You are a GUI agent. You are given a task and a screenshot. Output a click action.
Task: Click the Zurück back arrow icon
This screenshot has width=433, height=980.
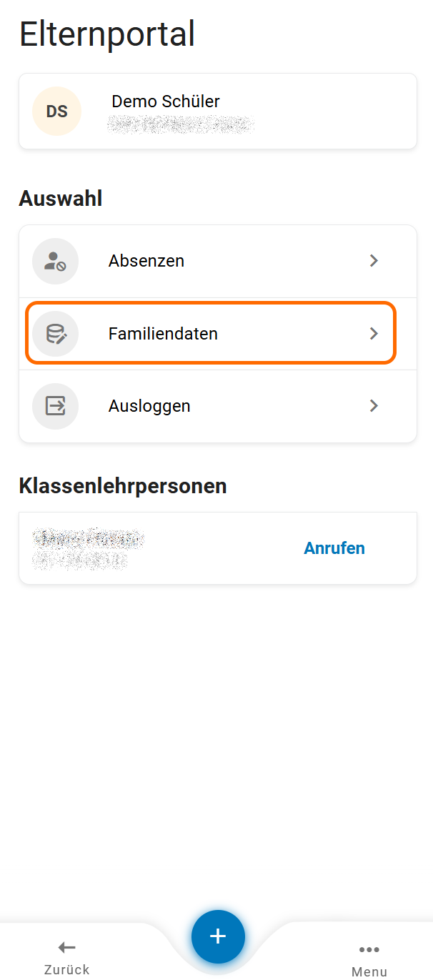pyautogui.click(x=66, y=948)
